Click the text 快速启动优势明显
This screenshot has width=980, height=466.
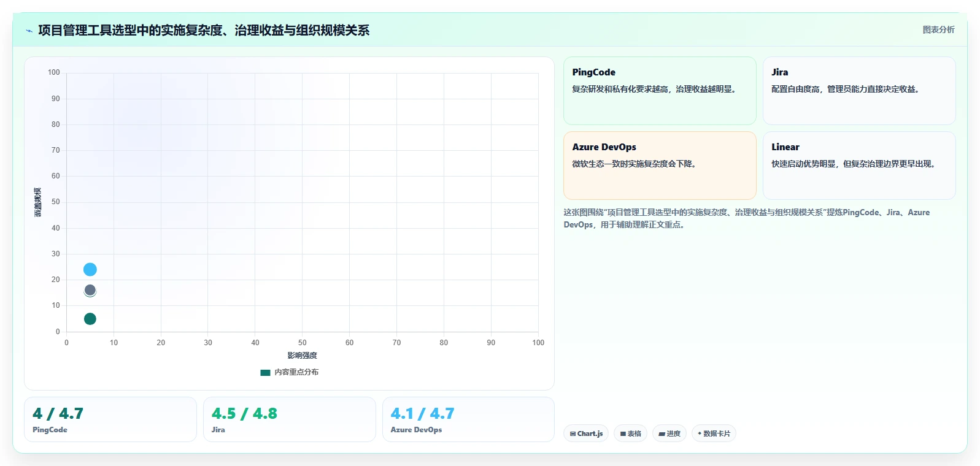[x=803, y=164]
